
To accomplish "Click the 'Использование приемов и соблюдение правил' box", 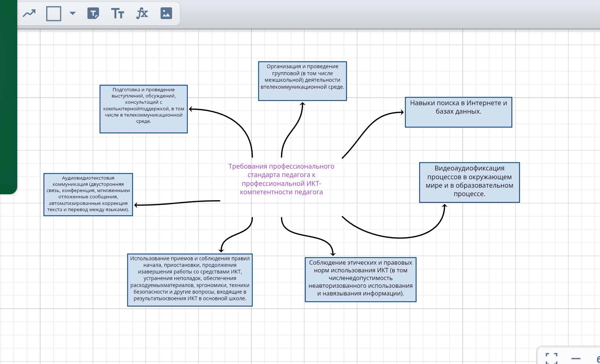I will [x=190, y=280].
